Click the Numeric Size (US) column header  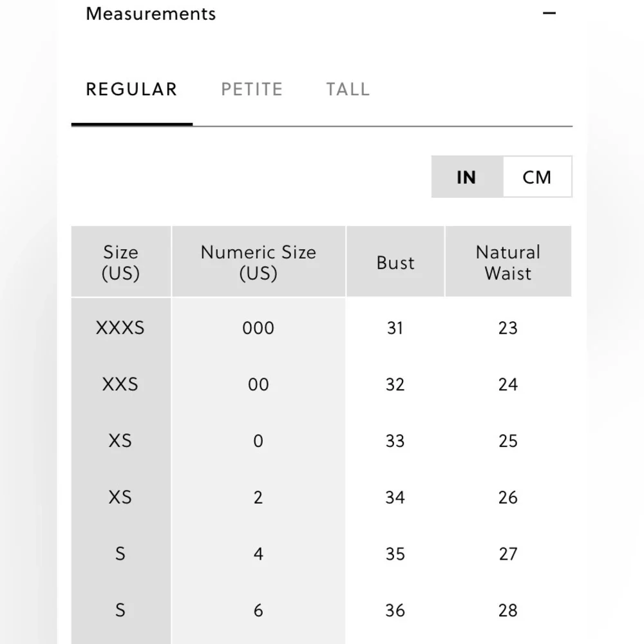258,261
